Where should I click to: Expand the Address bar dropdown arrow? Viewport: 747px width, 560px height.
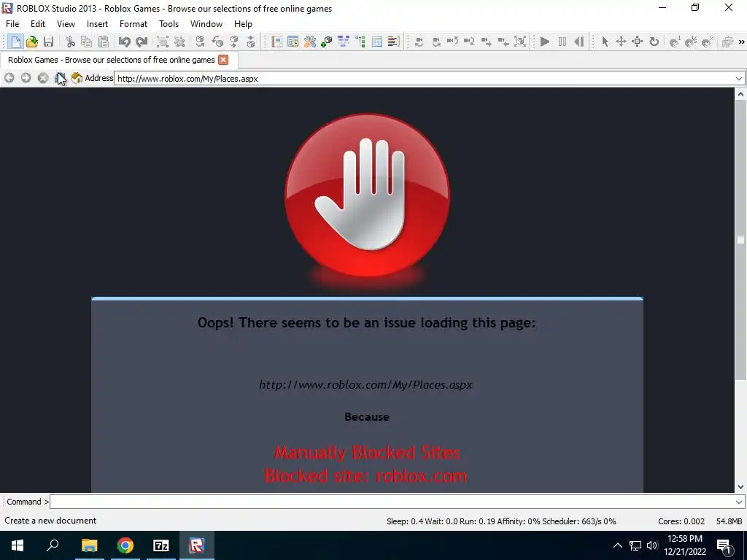(x=739, y=79)
